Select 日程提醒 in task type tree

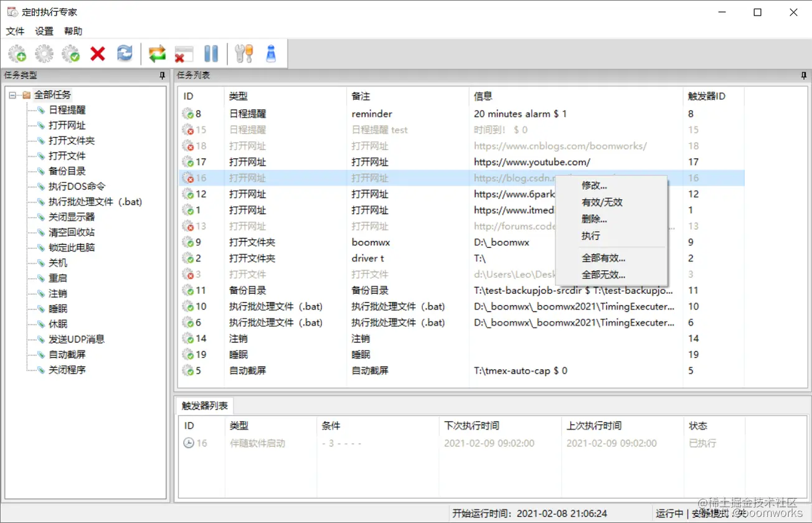click(67, 110)
